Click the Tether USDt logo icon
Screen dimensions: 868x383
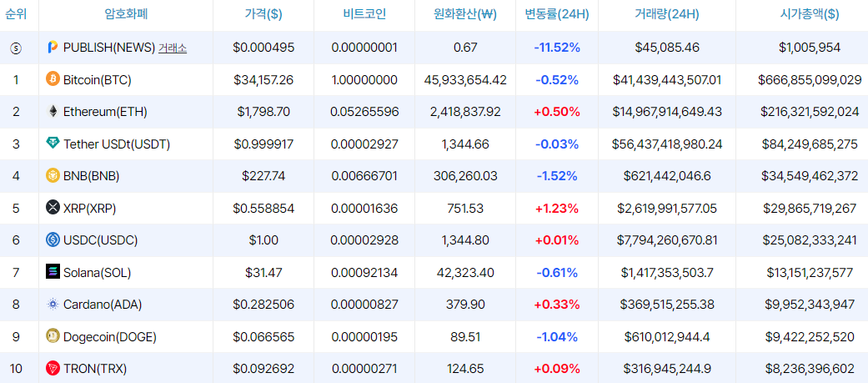click(53, 144)
